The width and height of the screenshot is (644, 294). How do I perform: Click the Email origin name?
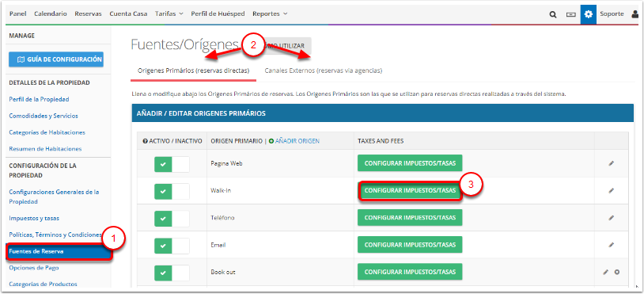pos(218,245)
